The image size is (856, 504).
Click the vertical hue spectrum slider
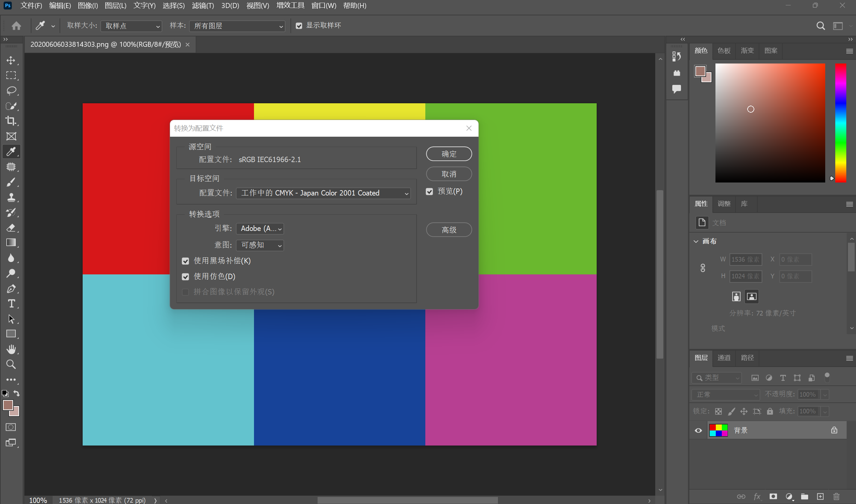pos(840,122)
